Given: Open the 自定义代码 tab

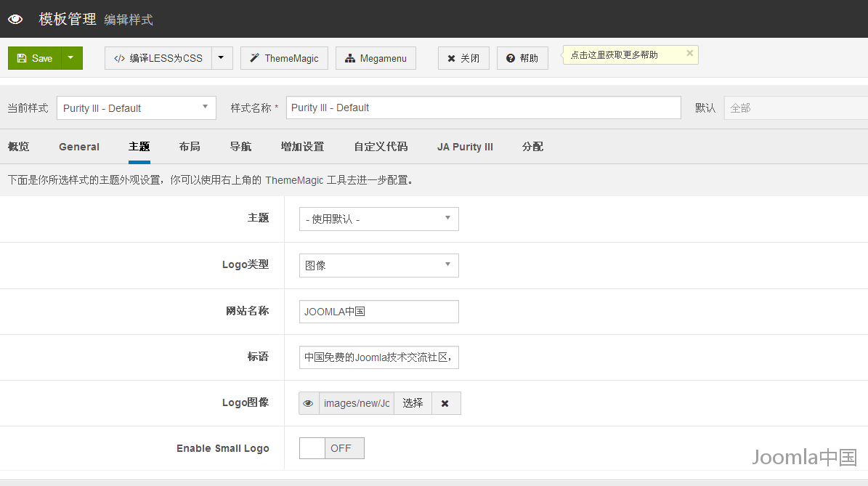Looking at the screenshot, I should (x=381, y=147).
